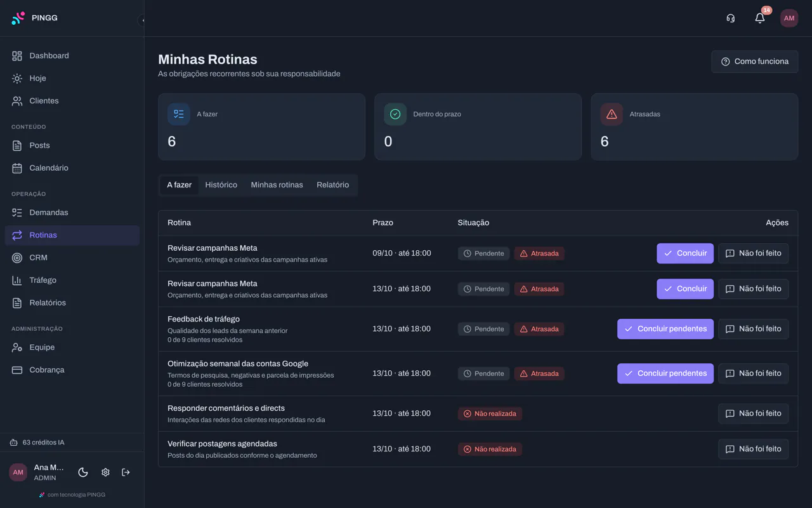812x508 pixels.
Task: Collapse the sidebar with chevron handle
Action: click(142, 20)
